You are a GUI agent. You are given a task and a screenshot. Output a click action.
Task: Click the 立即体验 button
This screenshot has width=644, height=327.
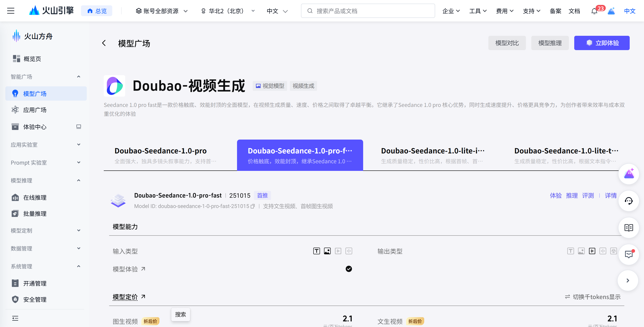pos(602,43)
